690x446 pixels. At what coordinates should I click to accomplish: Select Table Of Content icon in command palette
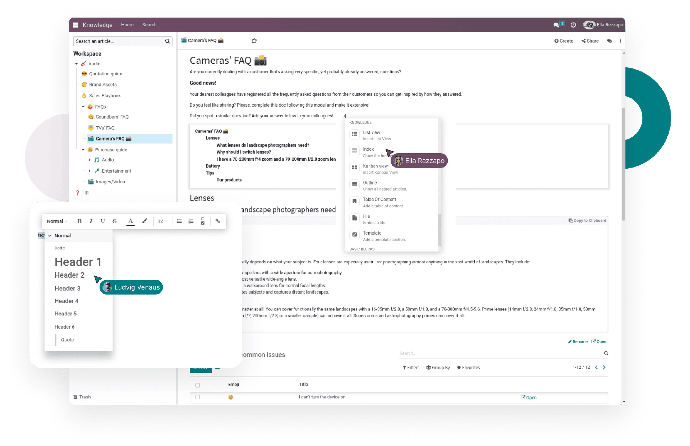(x=354, y=201)
